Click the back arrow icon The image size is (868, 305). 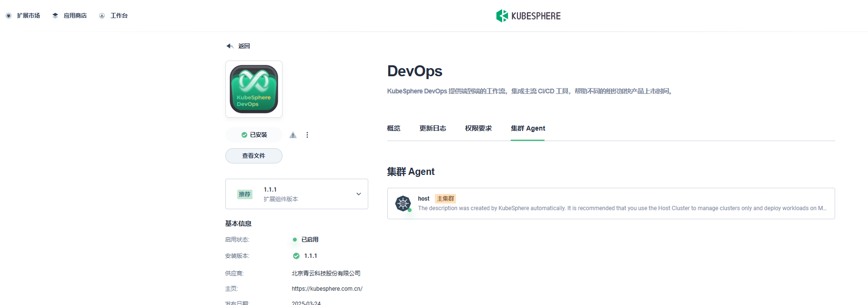click(x=230, y=46)
